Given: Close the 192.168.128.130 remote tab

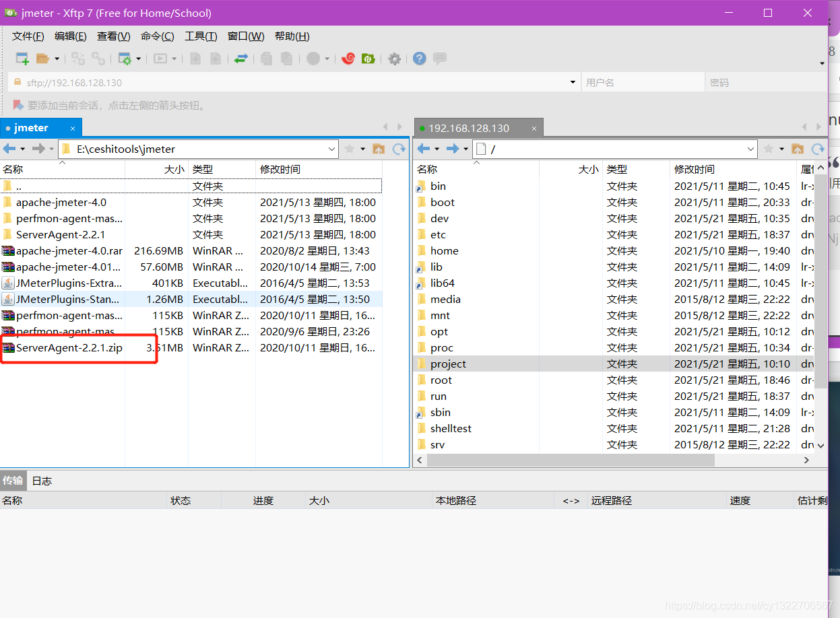Looking at the screenshot, I should coord(534,128).
